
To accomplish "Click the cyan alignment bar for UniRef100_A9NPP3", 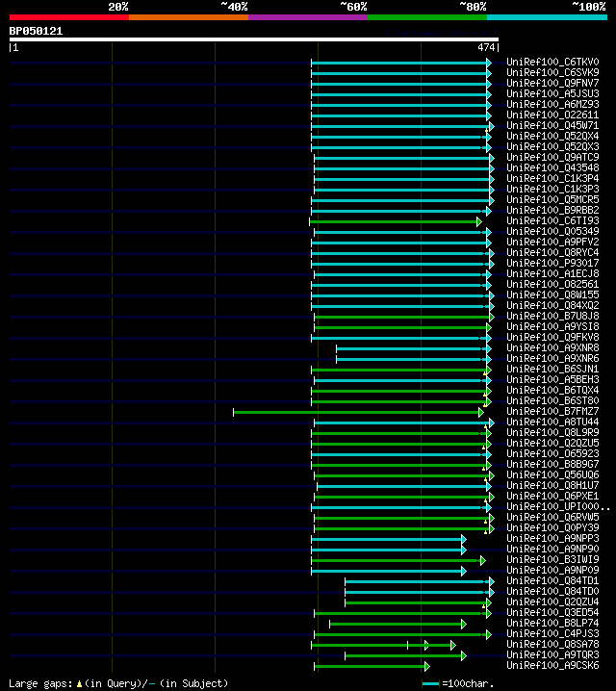I will click(389, 539).
